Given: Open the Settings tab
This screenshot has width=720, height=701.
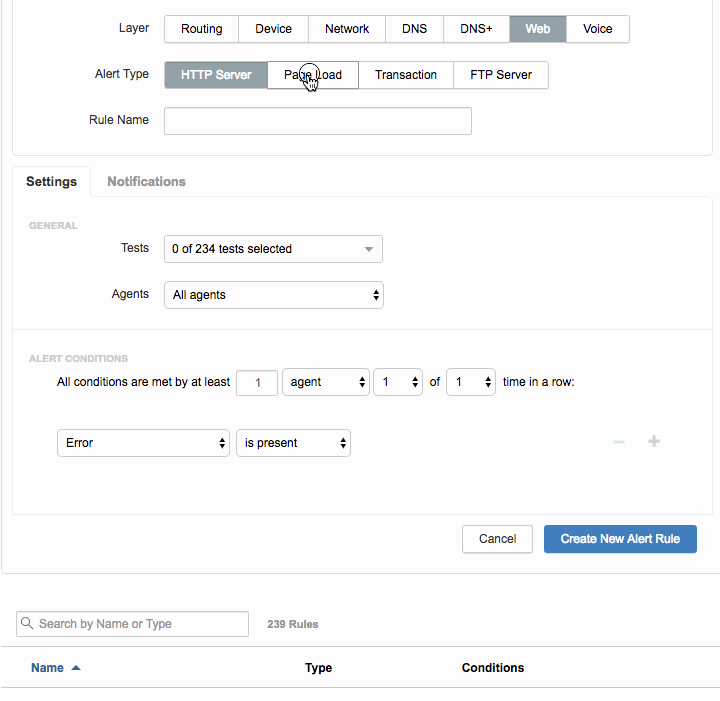Looking at the screenshot, I should [x=51, y=182].
